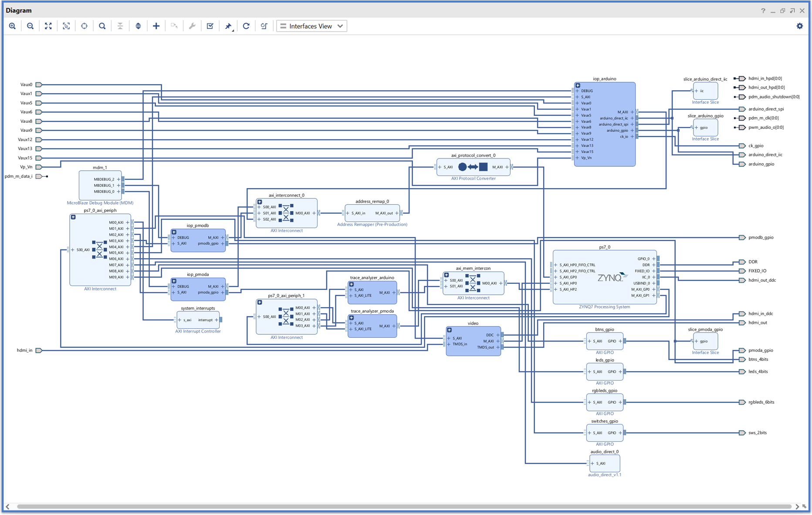Screen dimensions: 812x515
Task: Select the switches_gpio block
Action: point(605,433)
